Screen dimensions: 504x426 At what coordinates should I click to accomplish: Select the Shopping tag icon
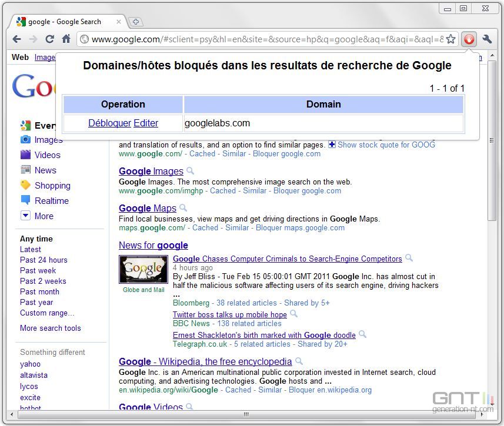[25, 185]
